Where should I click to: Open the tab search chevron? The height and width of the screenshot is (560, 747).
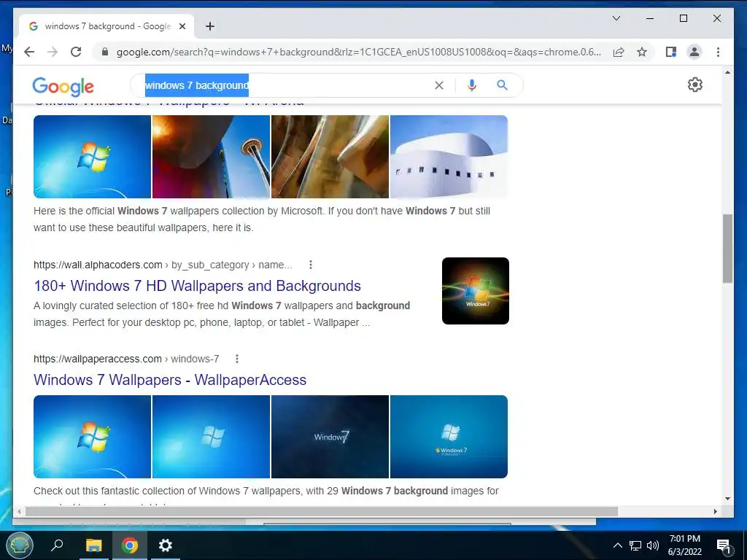point(616,18)
